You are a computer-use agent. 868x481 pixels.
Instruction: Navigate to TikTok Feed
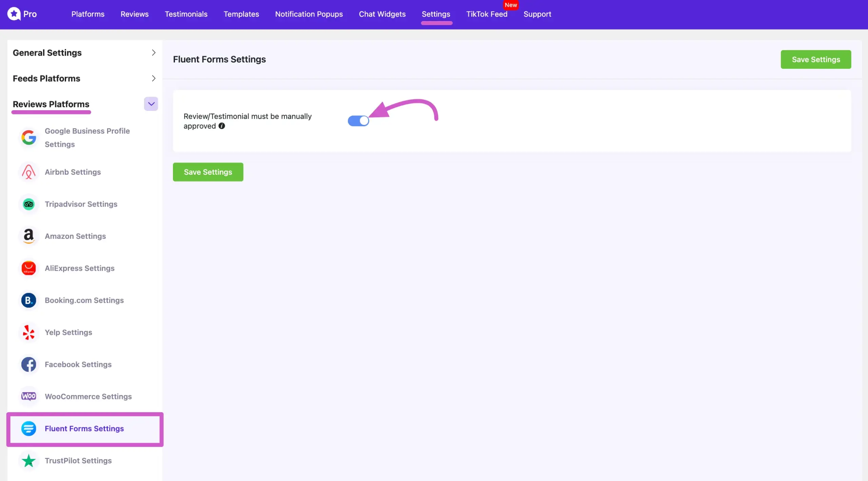tap(487, 14)
